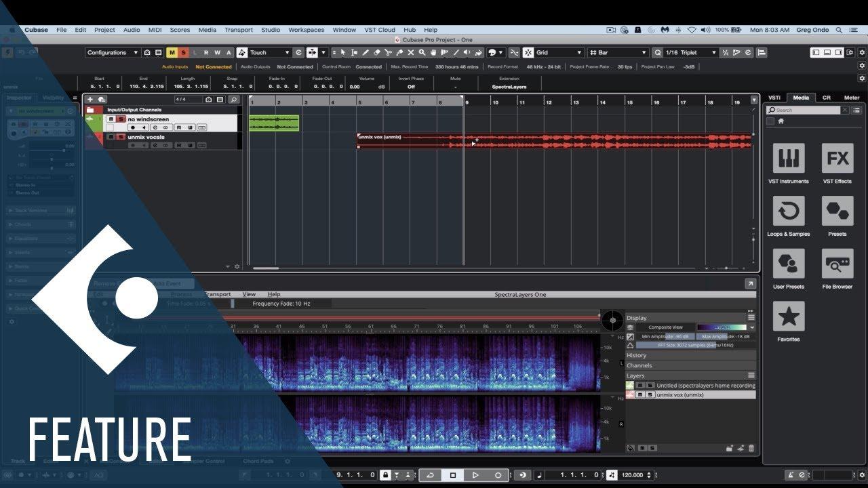
Task: Click Stop button in transport bar
Action: [x=453, y=475]
